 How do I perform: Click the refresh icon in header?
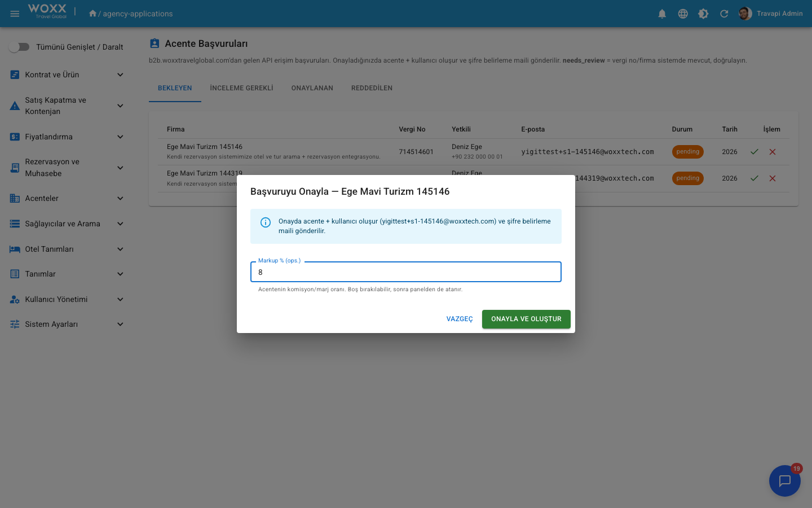tap(724, 14)
